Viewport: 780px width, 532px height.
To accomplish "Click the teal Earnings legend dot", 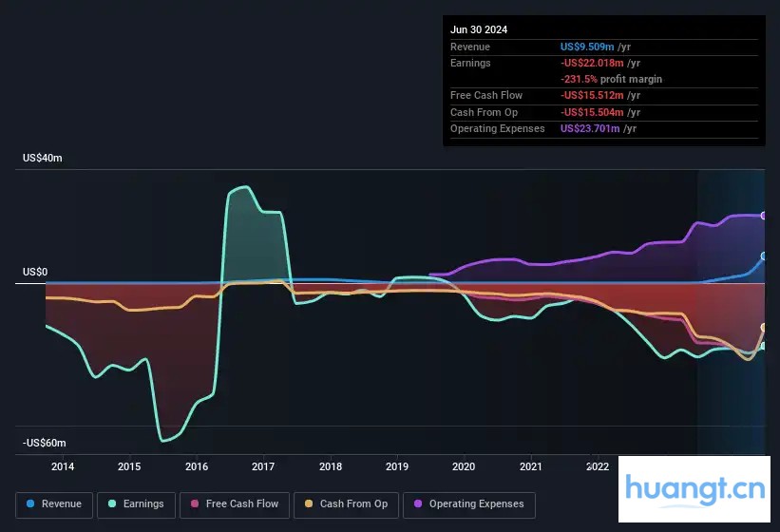I will [x=113, y=504].
